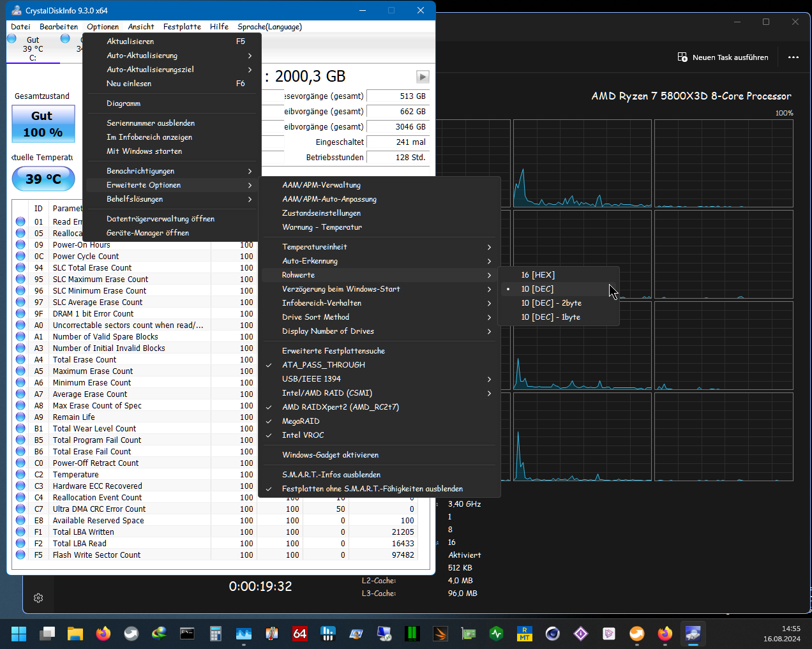Choose Datenträgerverwaltung öffnen

172,219
